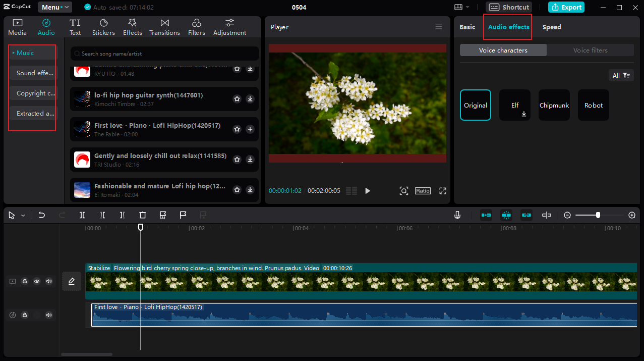Open the All filter dropdown

tap(621, 75)
